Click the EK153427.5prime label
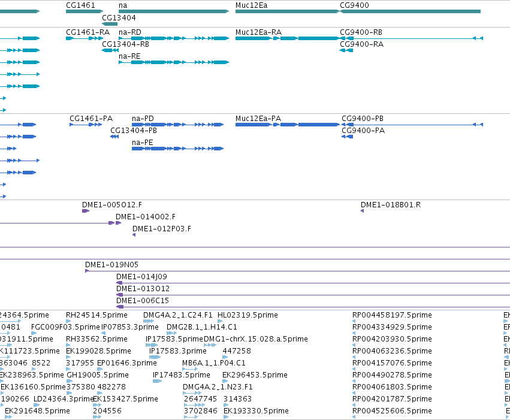 click(x=125, y=399)
